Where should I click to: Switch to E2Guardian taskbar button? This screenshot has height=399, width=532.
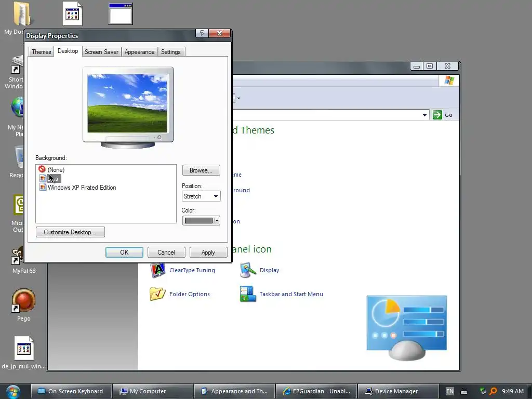tap(316, 391)
